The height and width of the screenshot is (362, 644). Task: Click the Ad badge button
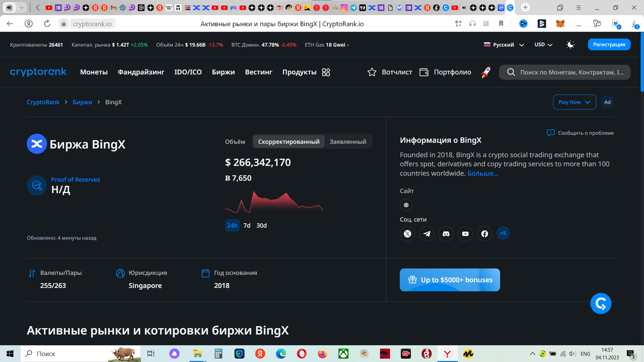(x=607, y=102)
